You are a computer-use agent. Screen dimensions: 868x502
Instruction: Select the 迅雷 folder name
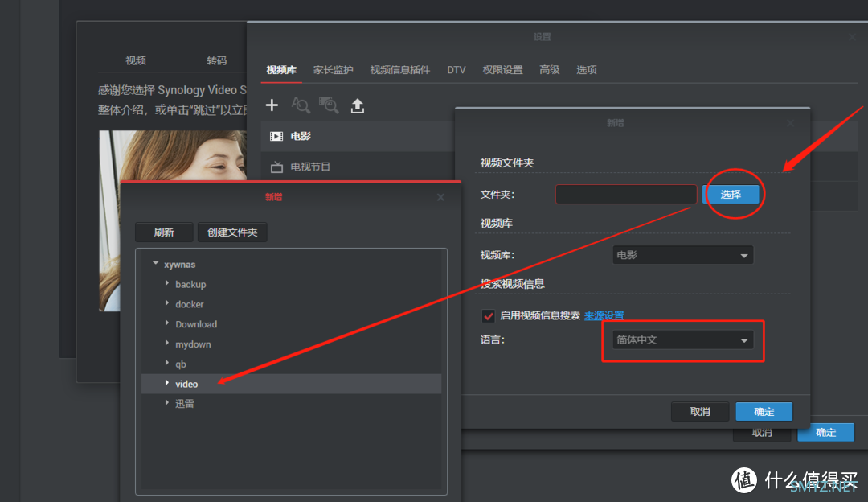pos(184,404)
